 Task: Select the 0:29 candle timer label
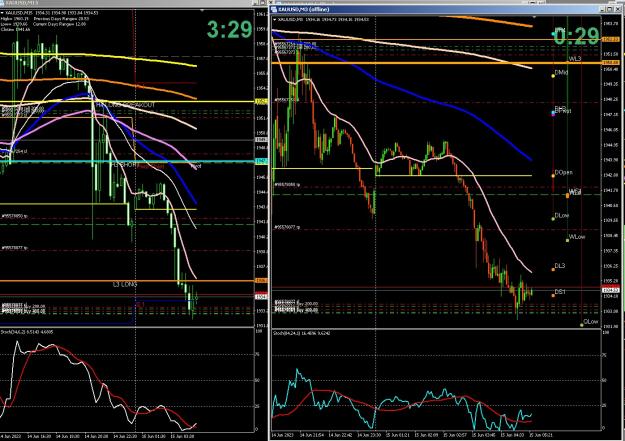[576, 36]
